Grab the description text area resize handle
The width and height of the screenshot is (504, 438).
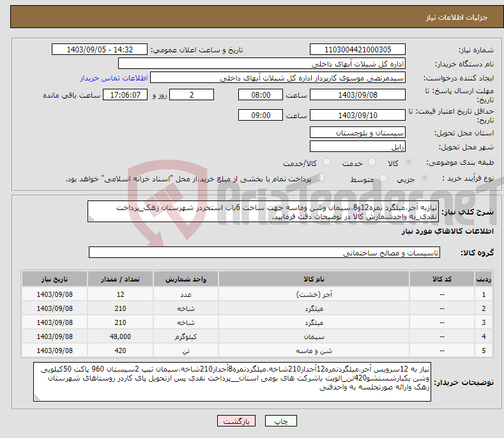pos(91,218)
